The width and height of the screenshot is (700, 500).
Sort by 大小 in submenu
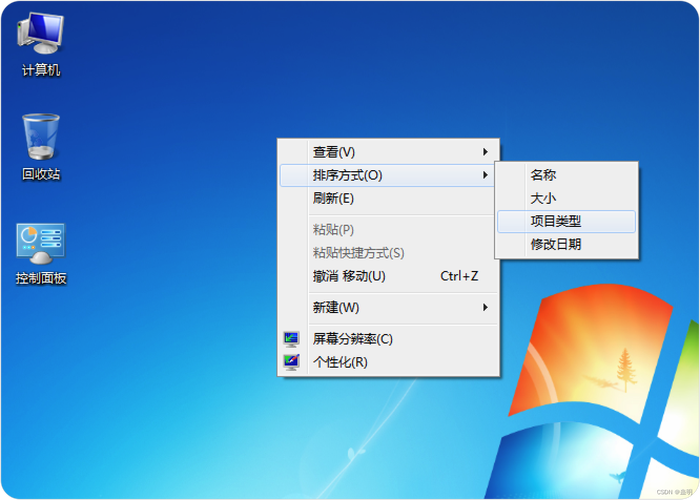pyautogui.click(x=567, y=198)
